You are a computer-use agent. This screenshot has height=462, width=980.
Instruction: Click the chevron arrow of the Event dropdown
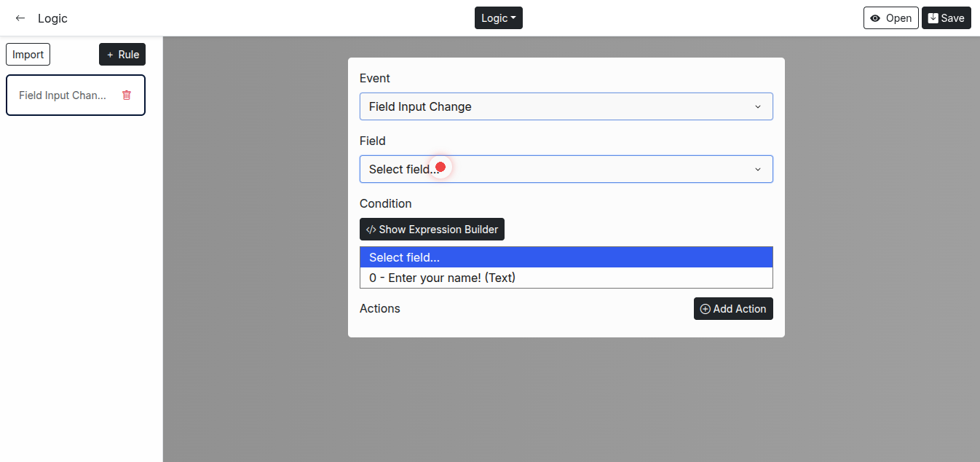[757, 107]
